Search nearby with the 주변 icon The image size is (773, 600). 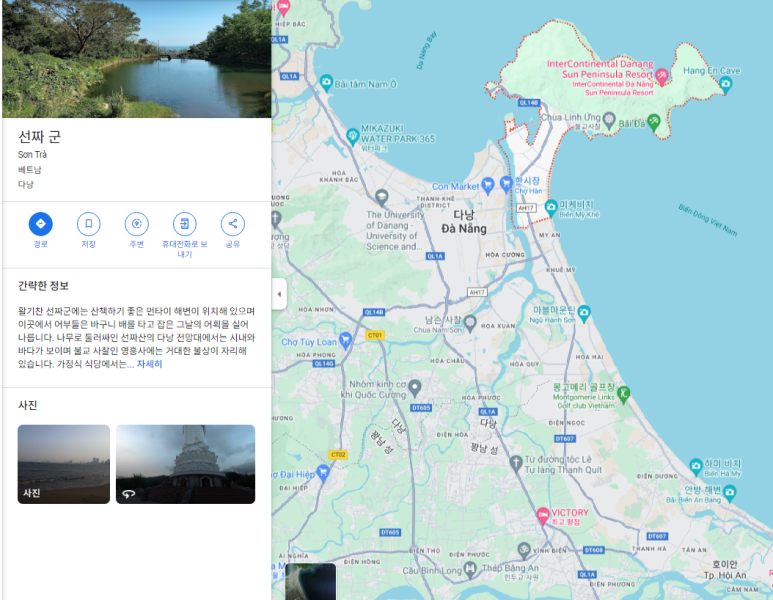pos(137,224)
